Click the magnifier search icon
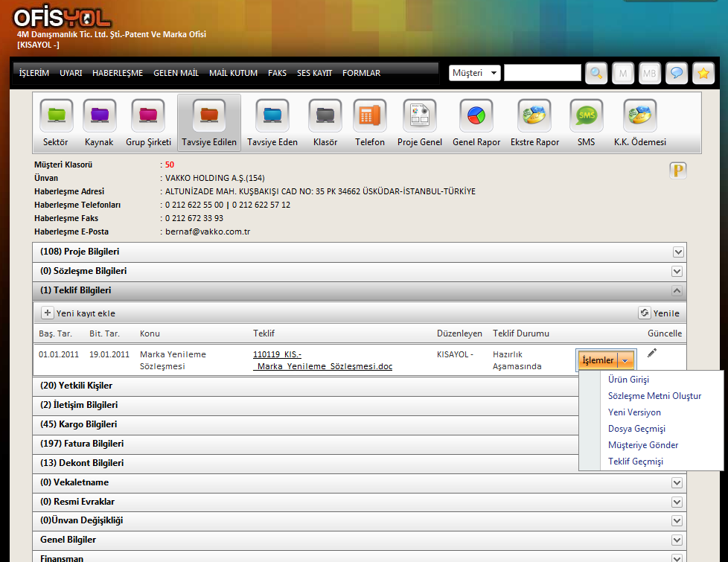This screenshot has width=728, height=562. click(596, 73)
